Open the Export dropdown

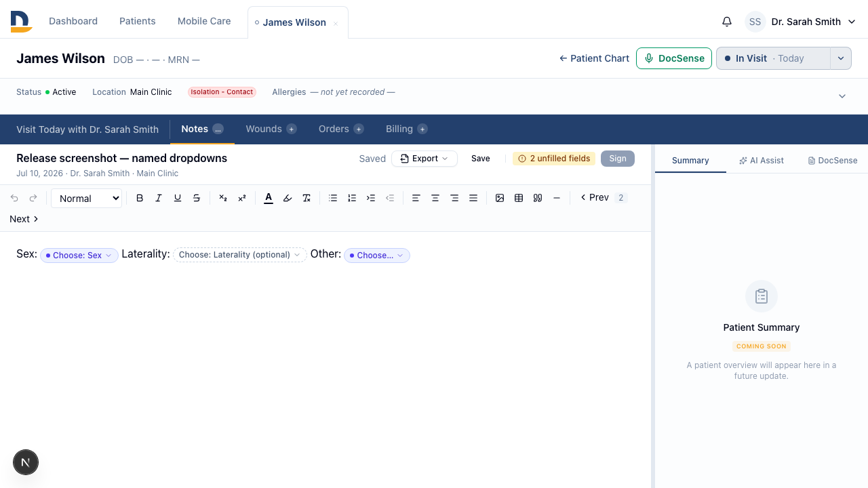click(x=425, y=159)
